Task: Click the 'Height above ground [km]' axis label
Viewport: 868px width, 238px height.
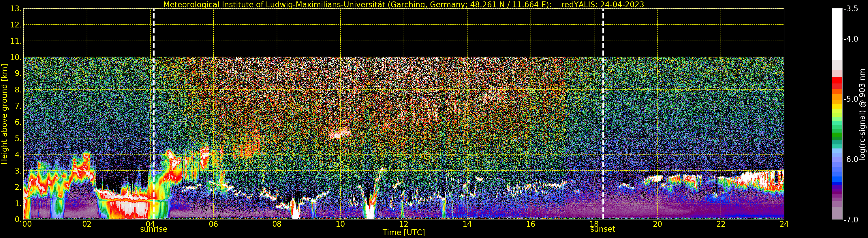Action: [4, 114]
